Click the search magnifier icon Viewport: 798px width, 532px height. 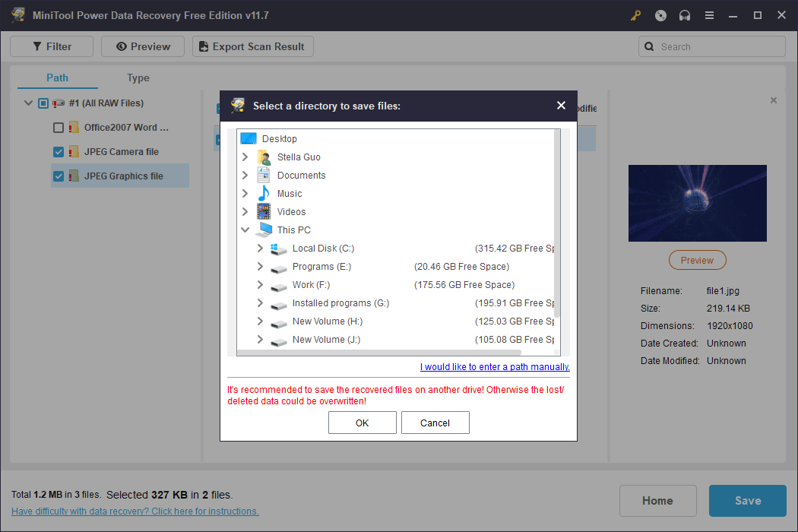(x=649, y=46)
